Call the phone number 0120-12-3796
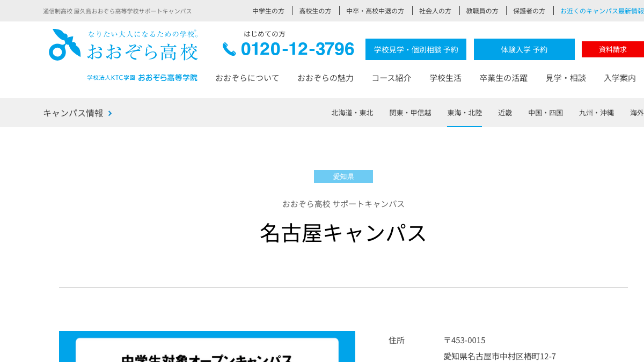Image resolution: width=644 pixels, height=362 pixels. click(297, 49)
